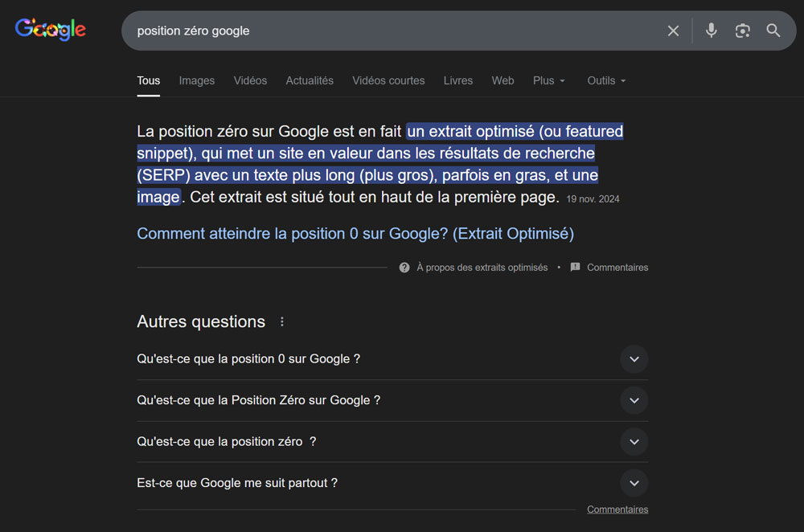The image size is (804, 532).
Task: Open 'Comment atteindre la position 0 sur Google?'
Action: coord(355,233)
